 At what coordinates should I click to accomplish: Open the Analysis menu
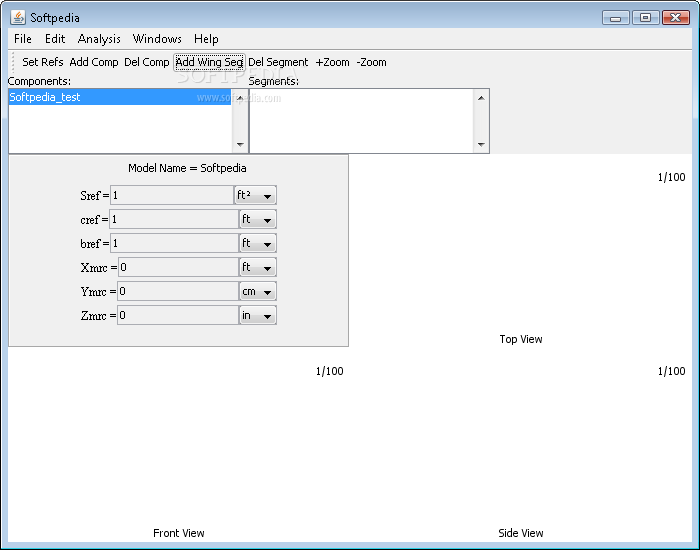pyautogui.click(x=99, y=39)
